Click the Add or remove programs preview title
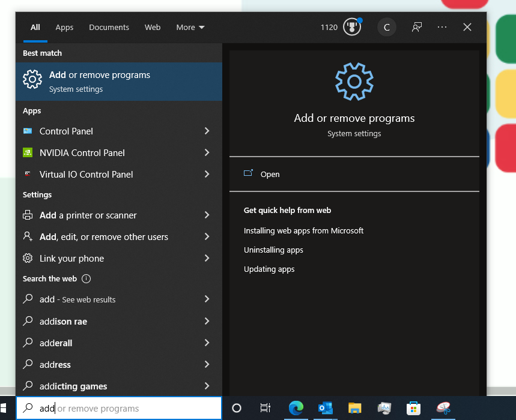The height and width of the screenshot is (420, 516). [354, 118]
